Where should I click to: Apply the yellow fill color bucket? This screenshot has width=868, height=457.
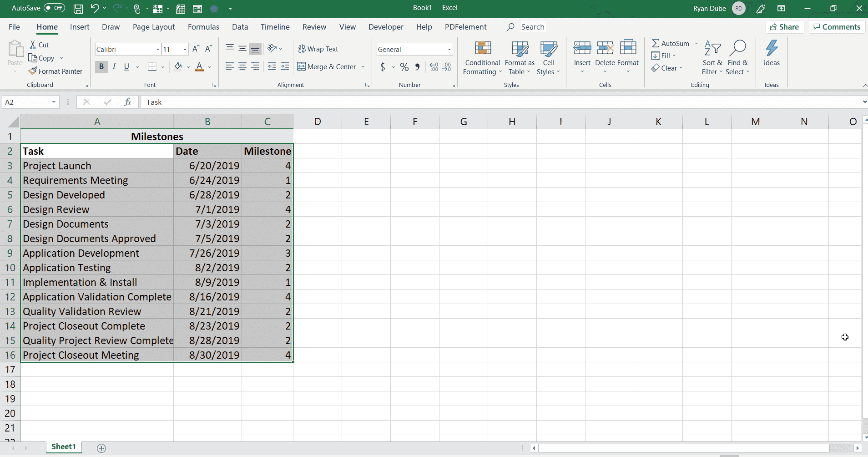point(178,67)
